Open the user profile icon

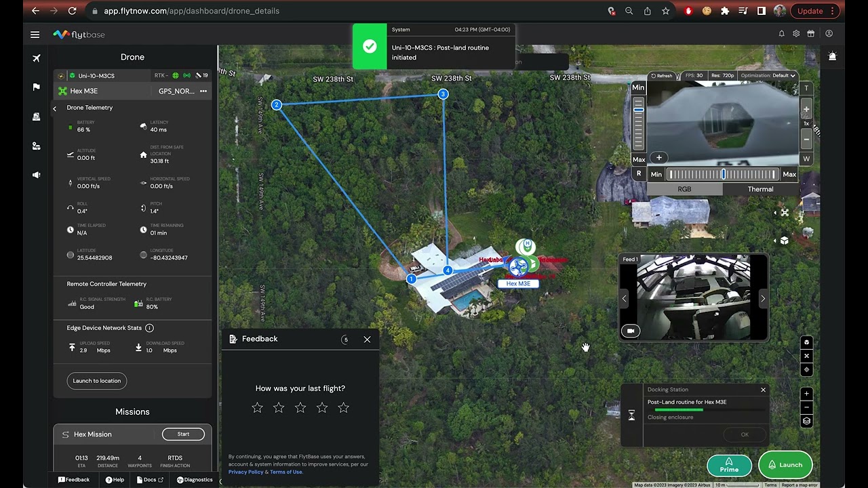tap(829, 34)
